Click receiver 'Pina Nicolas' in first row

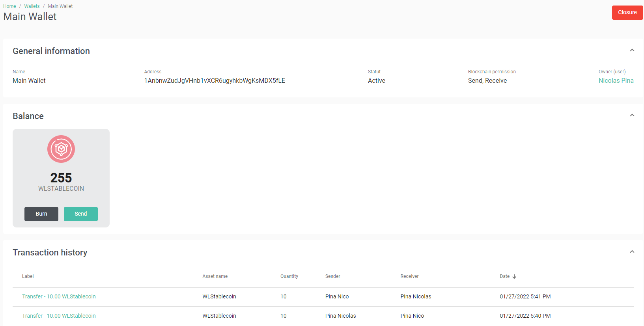pos(416,296)
